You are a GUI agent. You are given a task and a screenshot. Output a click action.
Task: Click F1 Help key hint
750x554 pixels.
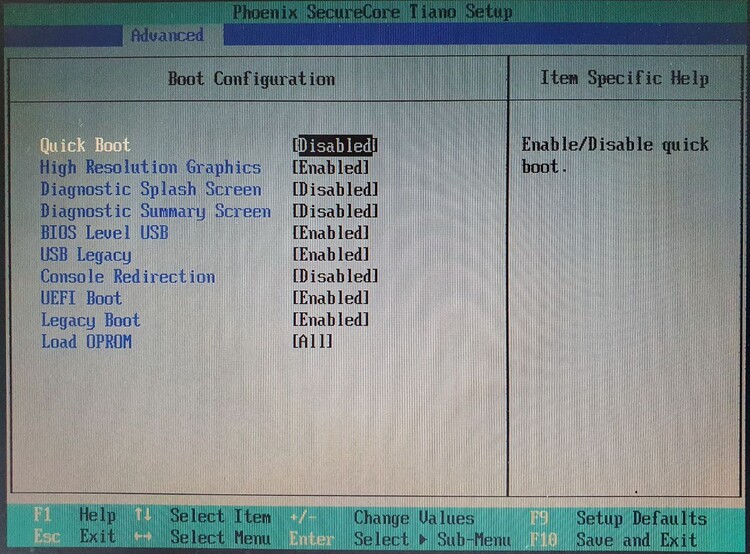click(75, 515)
